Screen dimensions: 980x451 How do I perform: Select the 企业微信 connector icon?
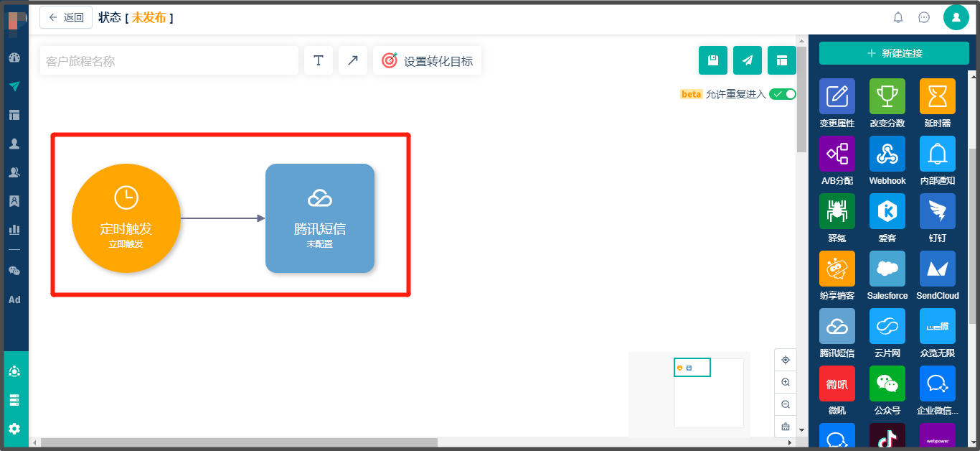[938, 383]
